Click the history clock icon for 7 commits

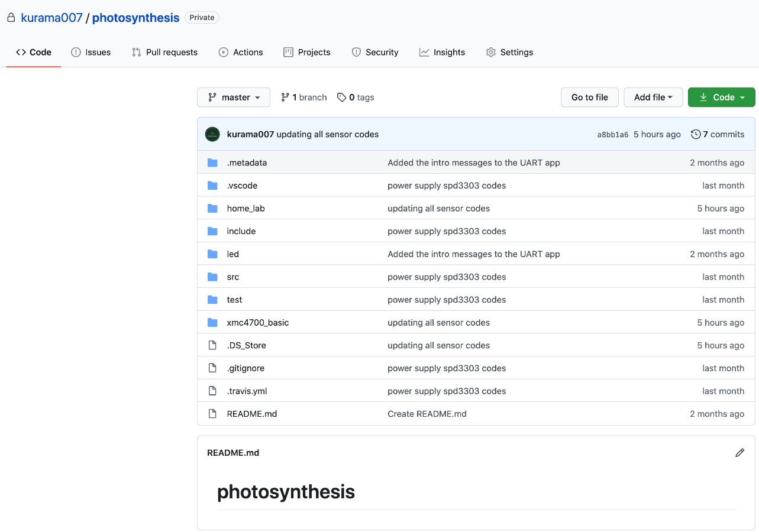(x=696, y=134)
